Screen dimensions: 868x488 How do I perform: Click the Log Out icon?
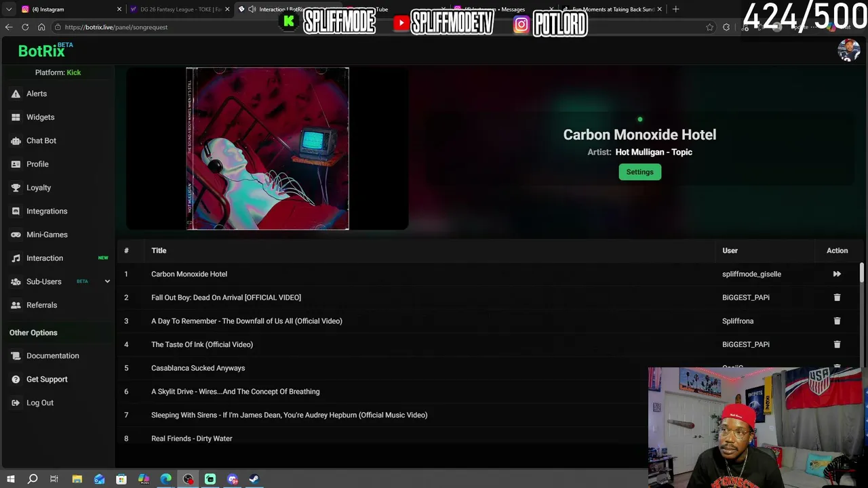(16, 403)
